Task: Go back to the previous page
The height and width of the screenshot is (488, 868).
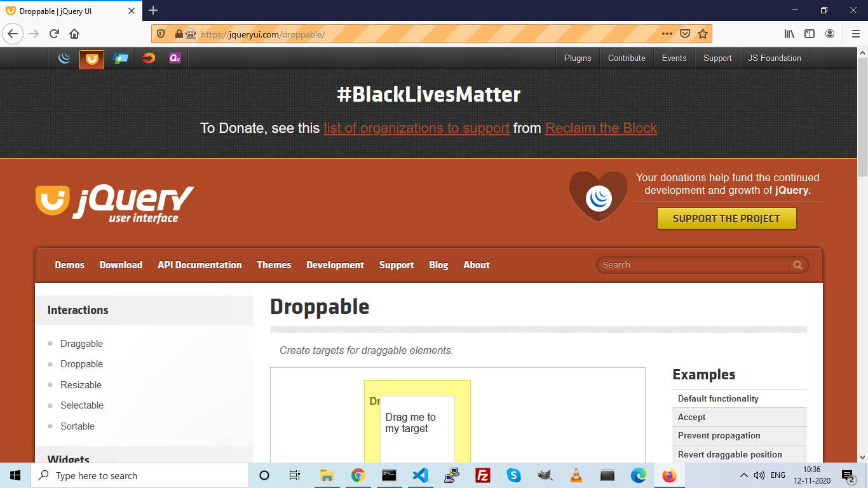Action: (13, 34)
